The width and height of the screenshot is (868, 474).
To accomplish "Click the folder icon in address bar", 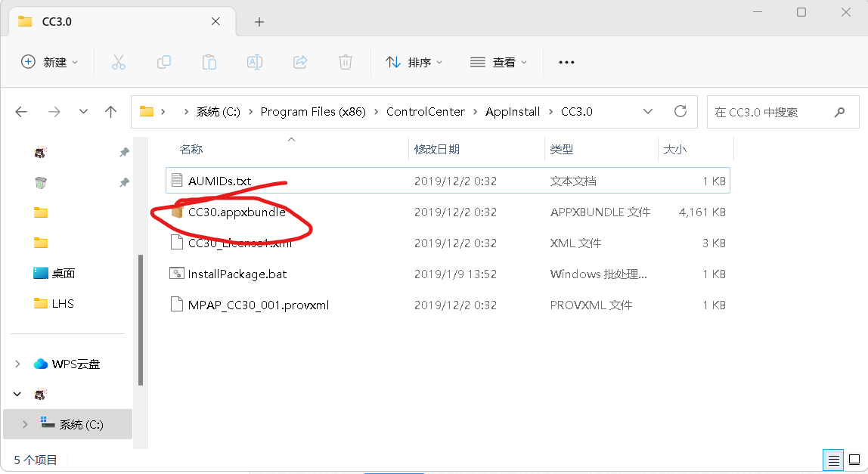I will tap(146, 111).
